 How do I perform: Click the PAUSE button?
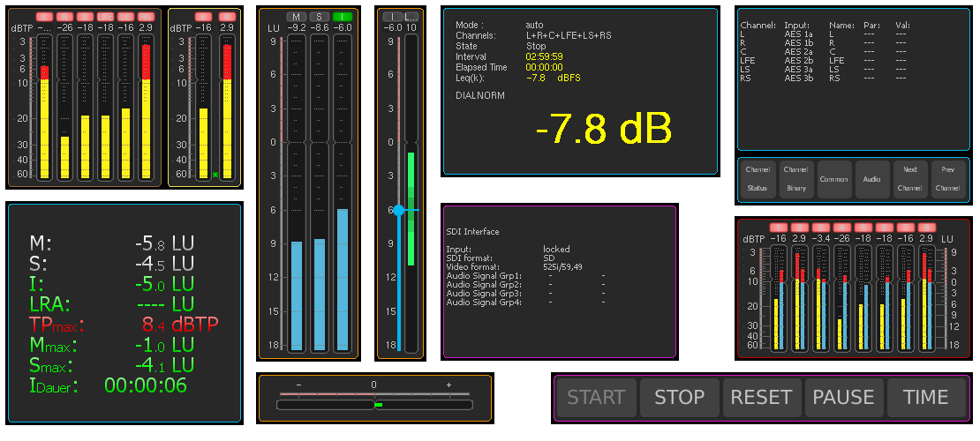(844, 397)
